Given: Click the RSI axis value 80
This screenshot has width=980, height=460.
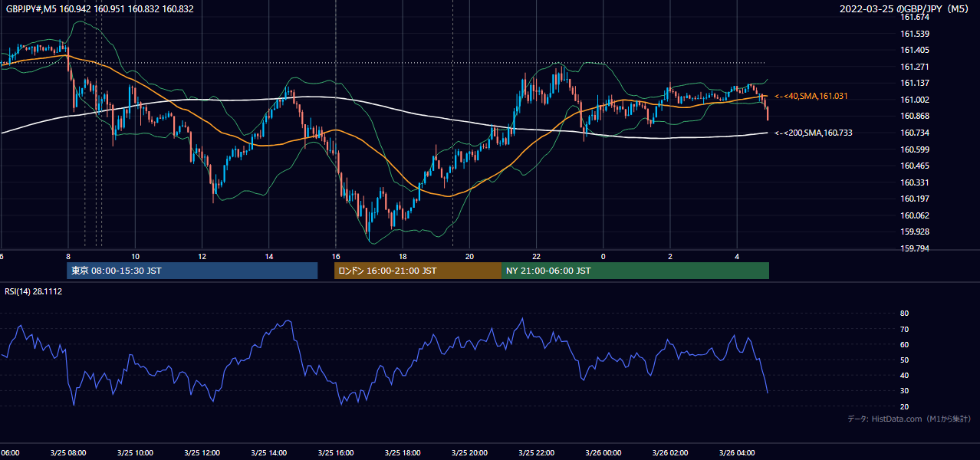Looking at the screenshot, I should coord(904,314).
